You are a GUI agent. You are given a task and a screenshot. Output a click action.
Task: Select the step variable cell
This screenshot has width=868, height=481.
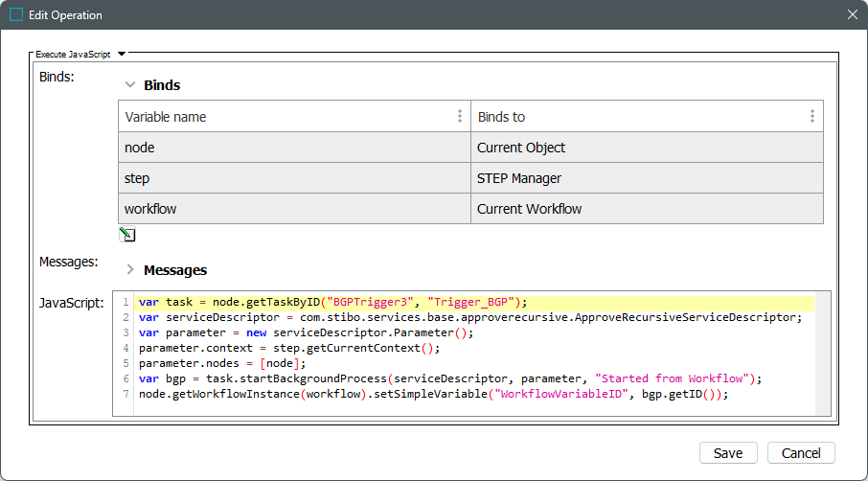coord(294,178)
